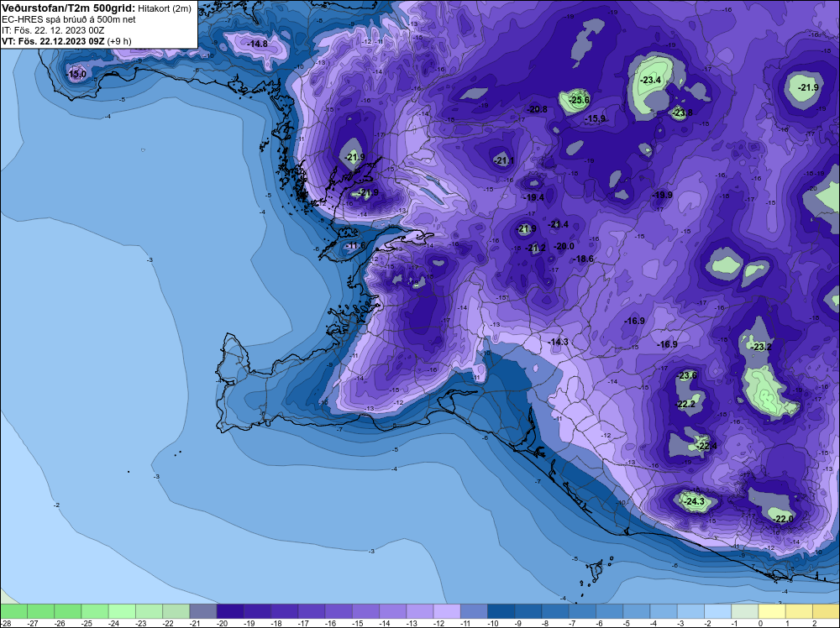Click the -23.8 temperature label
Viewport: 840px width, 628px height.
(681, 113)
